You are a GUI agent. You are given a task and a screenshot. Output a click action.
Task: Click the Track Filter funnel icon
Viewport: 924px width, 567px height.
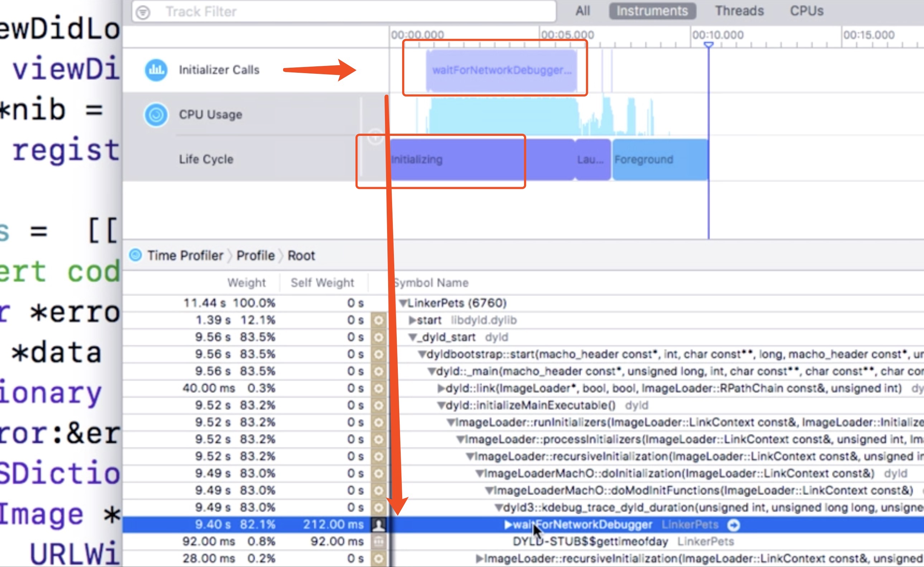pos(143,13)
